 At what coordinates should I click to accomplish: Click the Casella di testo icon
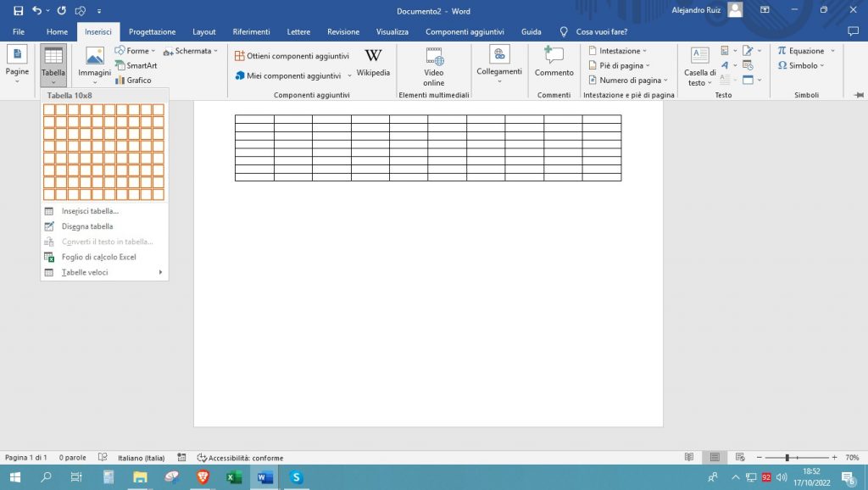coord(700,66)
